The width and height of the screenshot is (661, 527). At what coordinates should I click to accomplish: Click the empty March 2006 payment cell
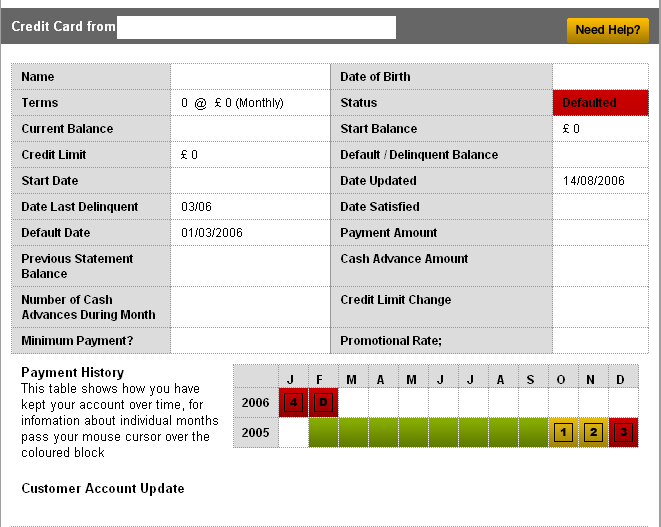(x=353, y=403)
